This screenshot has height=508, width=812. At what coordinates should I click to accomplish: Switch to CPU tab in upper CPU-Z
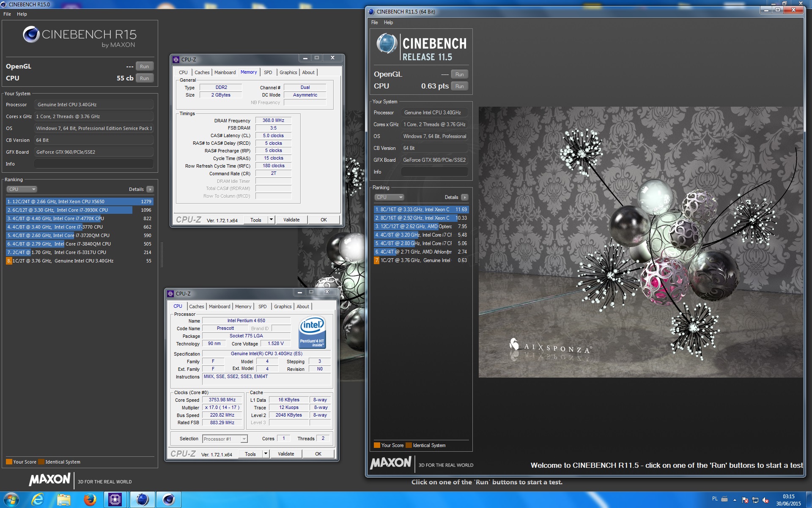pos(183,72)
